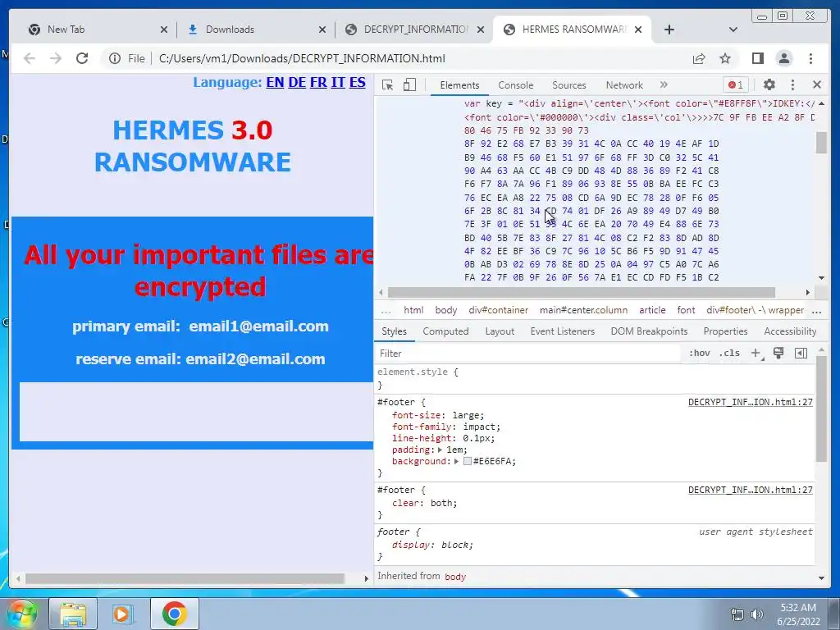Show more DevTools tabs chevron

click(x=664, y=84)
